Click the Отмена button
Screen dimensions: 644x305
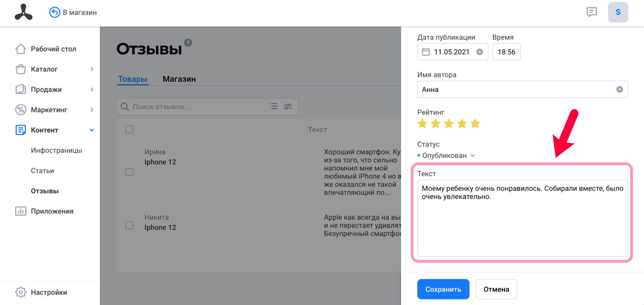click(x=496, y=289)
